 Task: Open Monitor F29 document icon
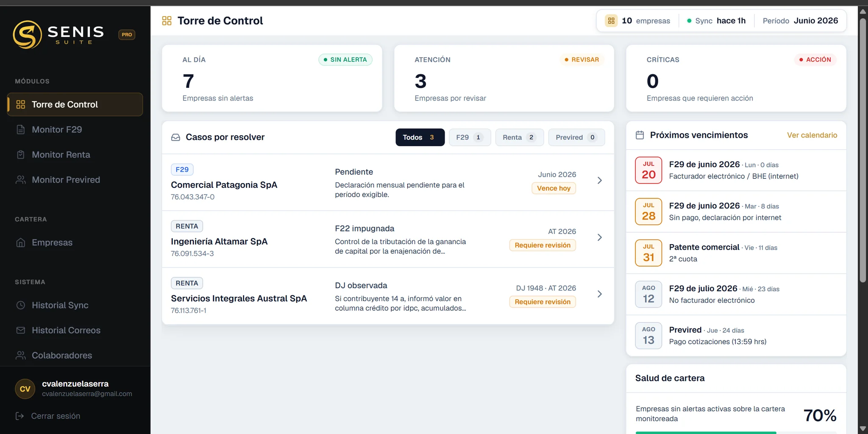[20, 130]
